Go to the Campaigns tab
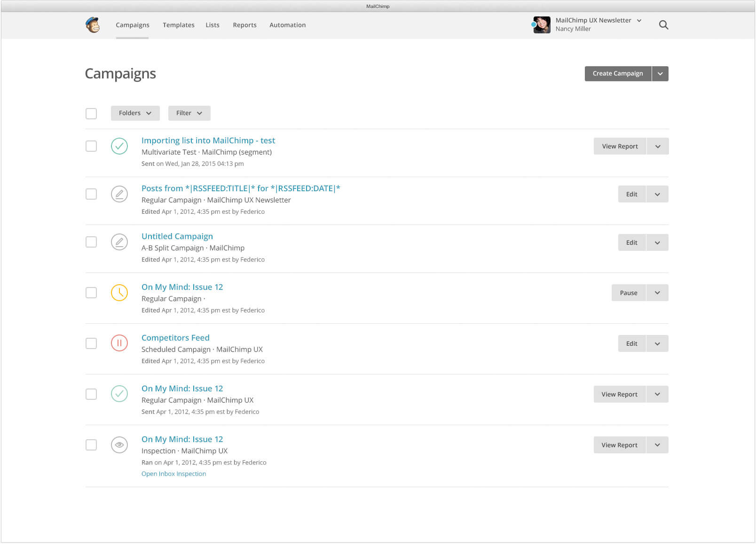The image size is (756, 544). coord(133,25)
